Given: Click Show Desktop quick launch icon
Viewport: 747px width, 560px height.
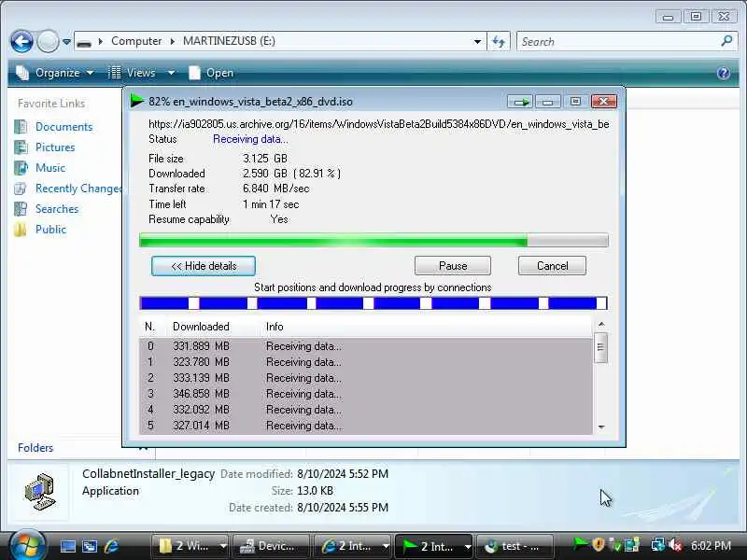Looking at the screenshot, I should pos(67,546).
